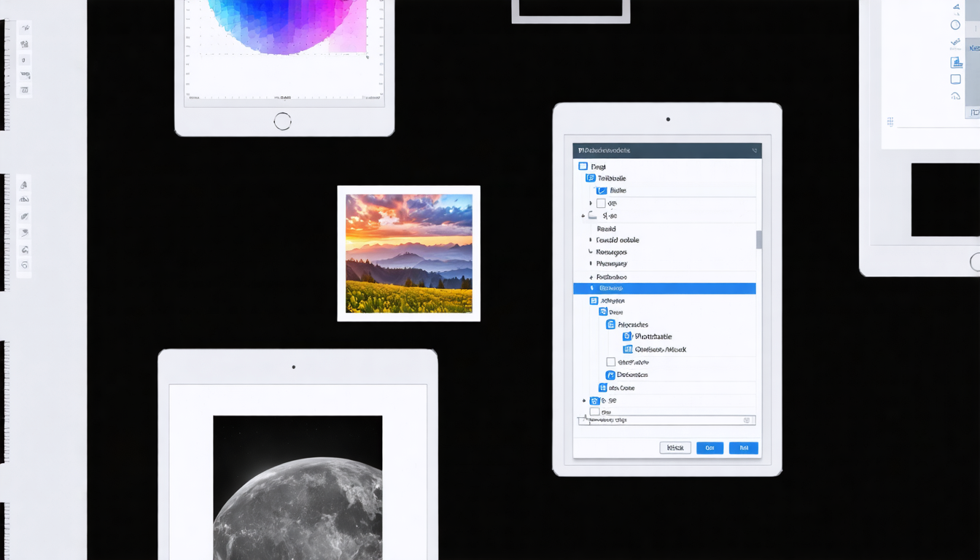The height and width of the screenshot is (560, 980).
Task: Toggle the topmost checkbox in the dialog tree
Action: pos(583,166)
